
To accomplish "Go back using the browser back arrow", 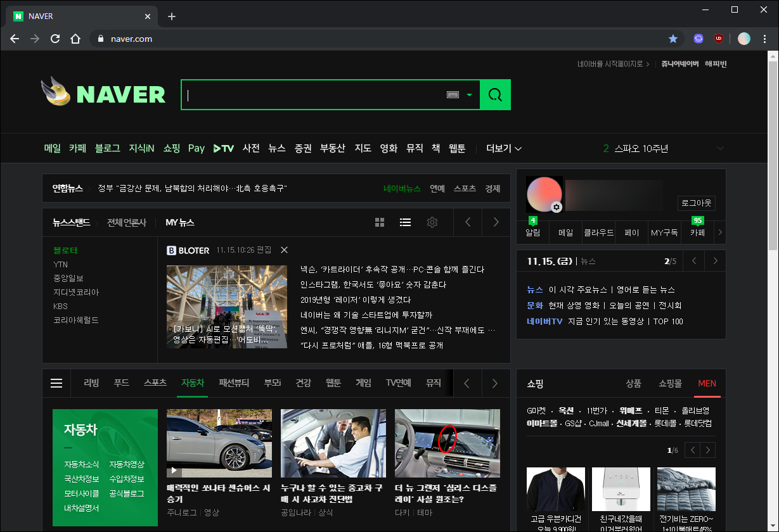I will tap(15, 39).
